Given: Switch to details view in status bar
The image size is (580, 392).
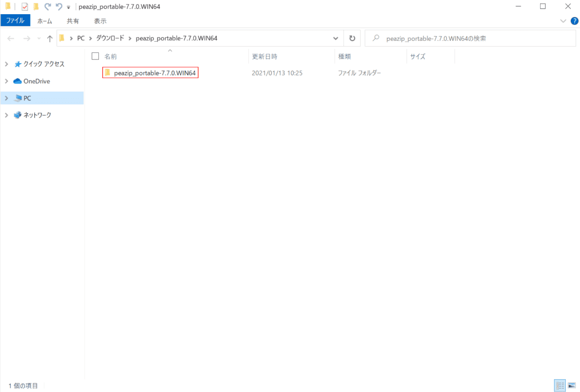Looking at the screenshot, I should [559, 385].
